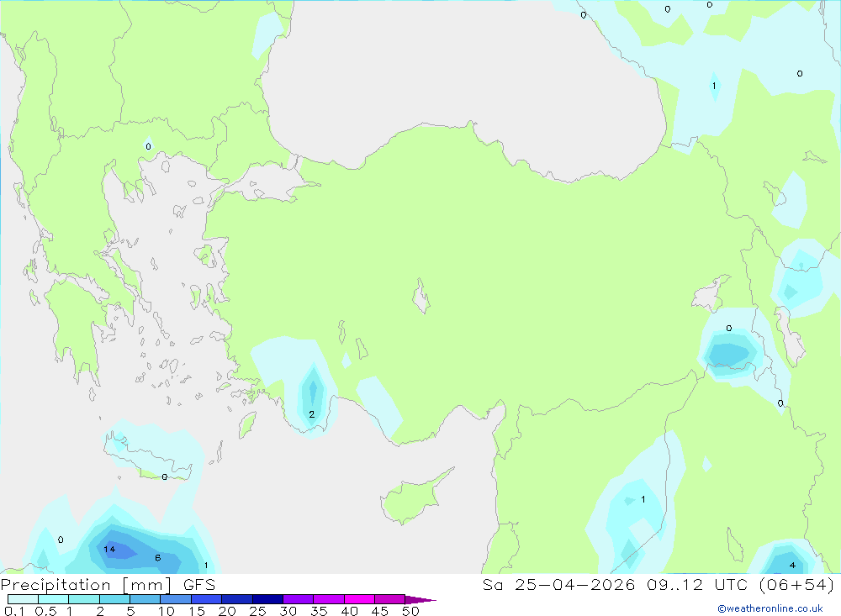
Task: Click the '40' legend scale label
Action: 350,611
